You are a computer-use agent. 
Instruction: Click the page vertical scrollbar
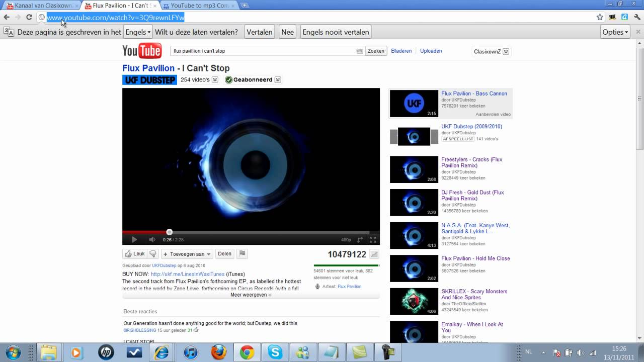[639, 98]
